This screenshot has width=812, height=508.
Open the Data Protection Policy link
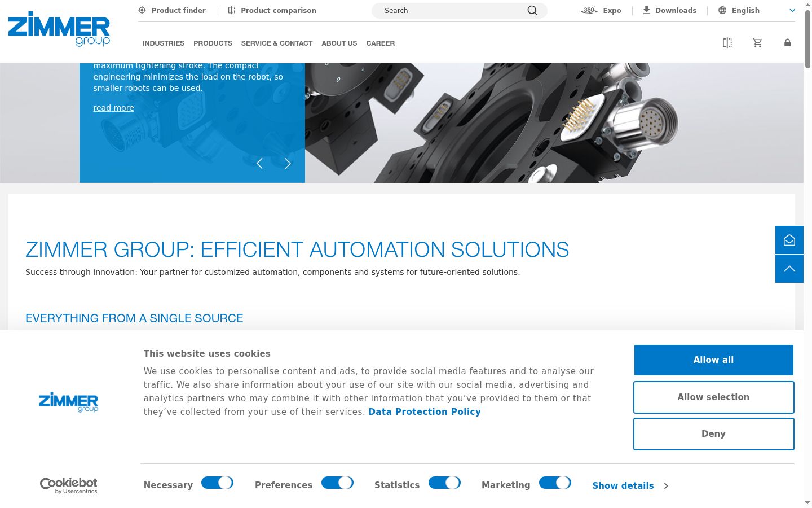click(425, 412)
